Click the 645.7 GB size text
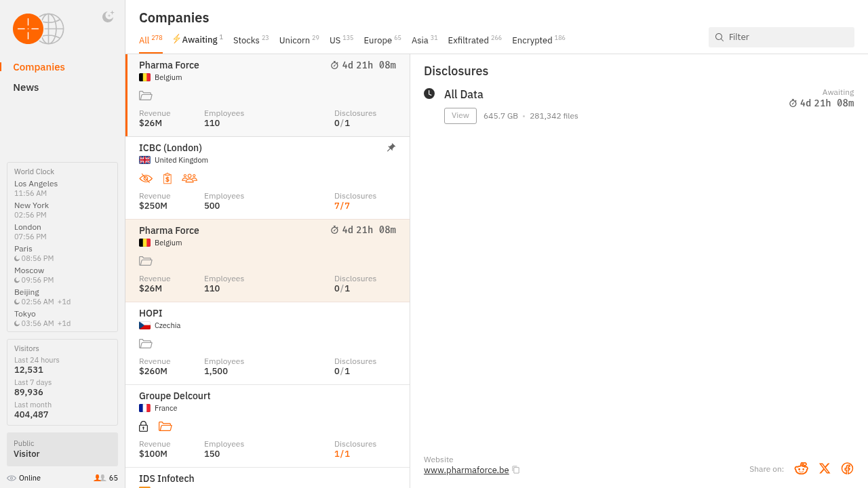 (500, 116)
